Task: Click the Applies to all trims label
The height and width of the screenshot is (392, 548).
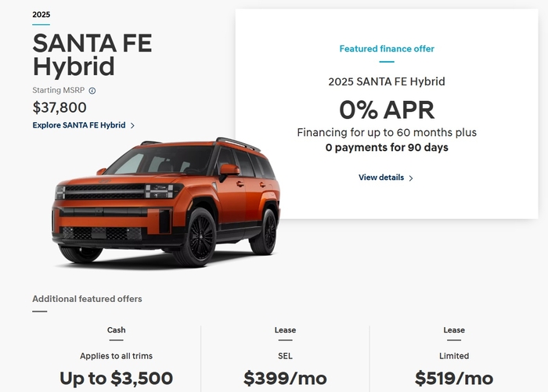Action: (x=117, y=356)
